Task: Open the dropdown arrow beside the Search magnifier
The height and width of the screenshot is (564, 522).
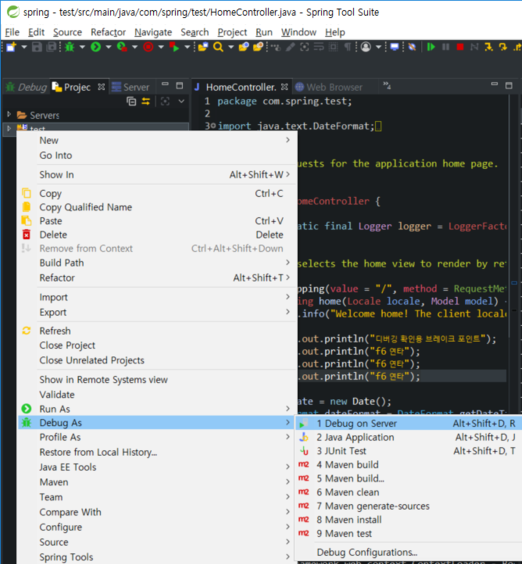Action: click(x=231, y=47)
